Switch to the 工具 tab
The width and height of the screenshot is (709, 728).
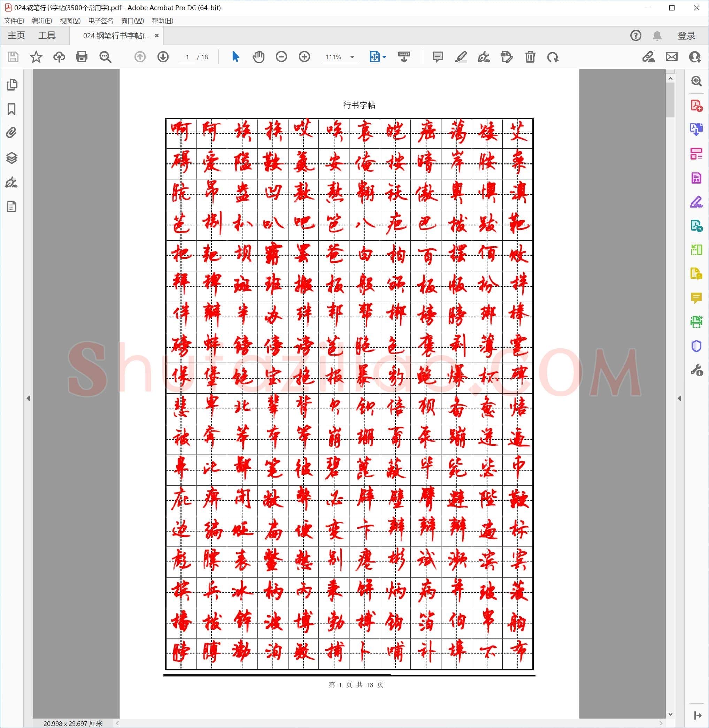[x=47, y=36]
